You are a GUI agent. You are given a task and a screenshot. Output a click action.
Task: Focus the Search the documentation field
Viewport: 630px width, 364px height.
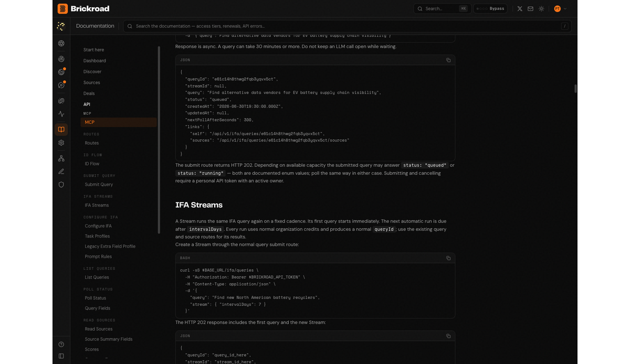347,26
